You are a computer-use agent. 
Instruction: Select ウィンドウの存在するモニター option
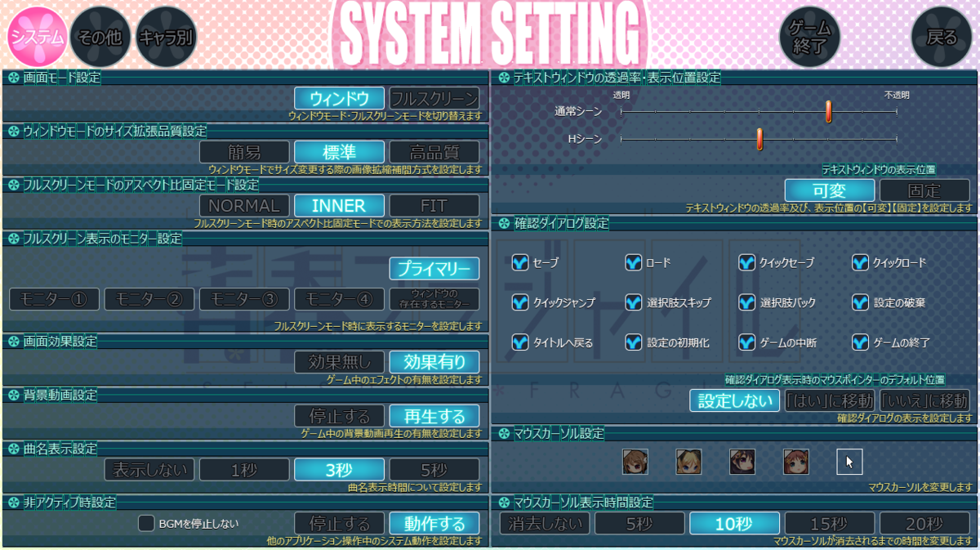pyautogui.click(x=434, y=299)
